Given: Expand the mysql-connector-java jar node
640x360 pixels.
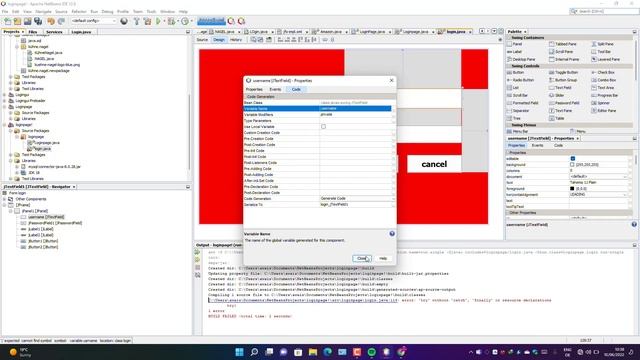Looking at the screenshot, I should click(17, 167).
